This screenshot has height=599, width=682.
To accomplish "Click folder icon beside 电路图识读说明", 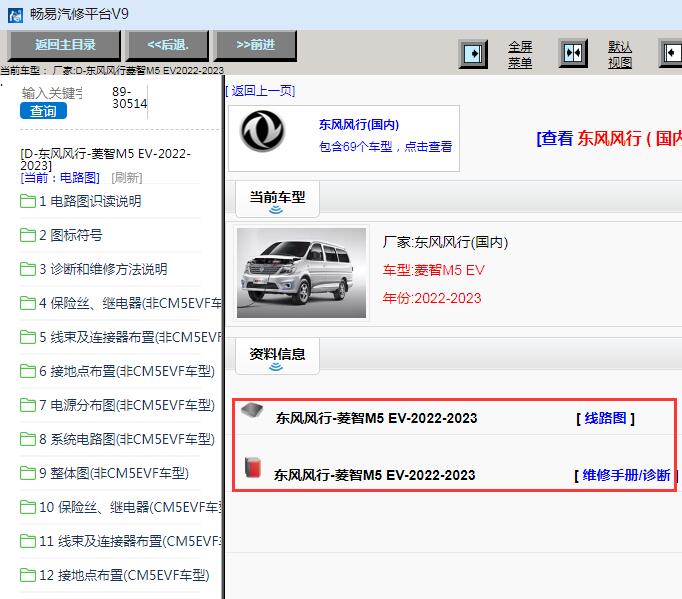I will [28, 201].
